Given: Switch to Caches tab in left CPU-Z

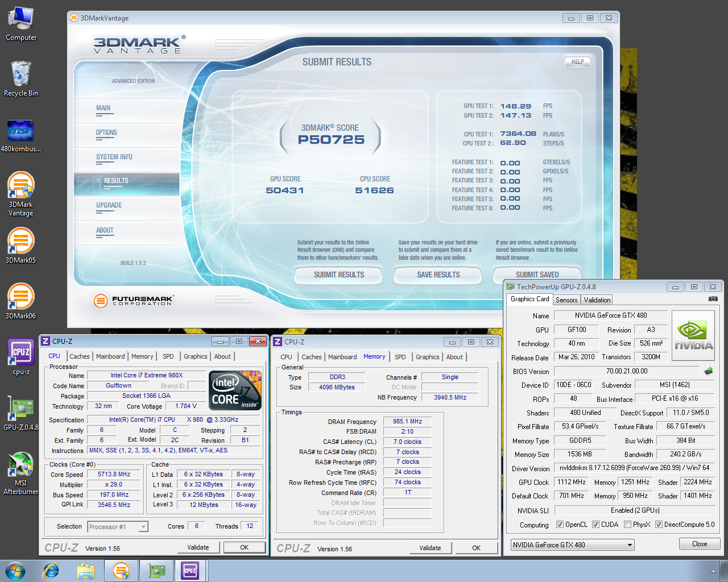Looking at the screenshot, I should tap(80, 356).
